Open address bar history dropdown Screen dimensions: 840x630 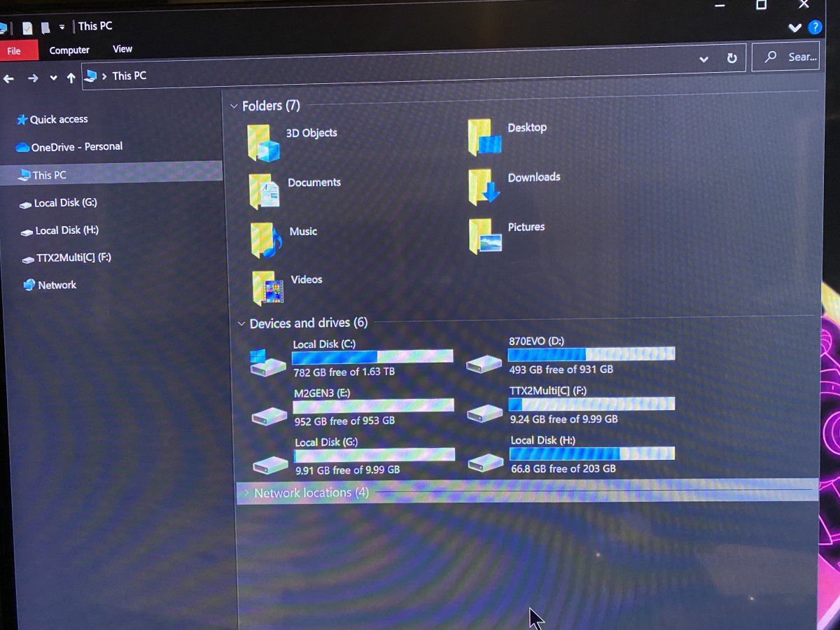point(703,59)
